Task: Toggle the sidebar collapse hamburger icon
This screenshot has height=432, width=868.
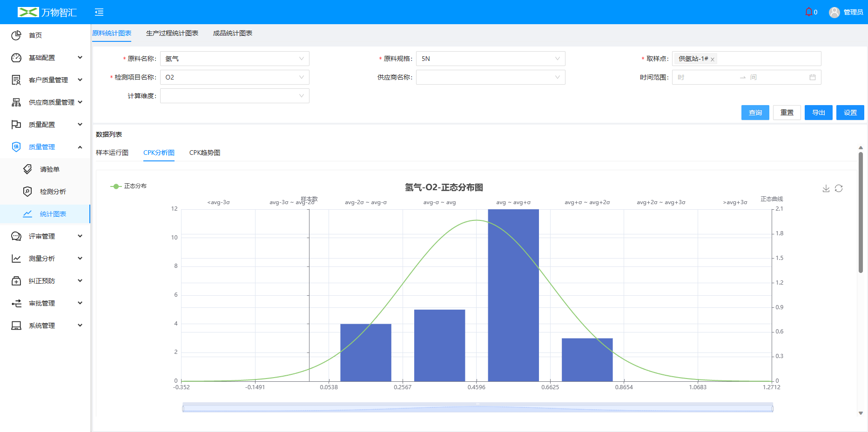Action: pos(99,12)
